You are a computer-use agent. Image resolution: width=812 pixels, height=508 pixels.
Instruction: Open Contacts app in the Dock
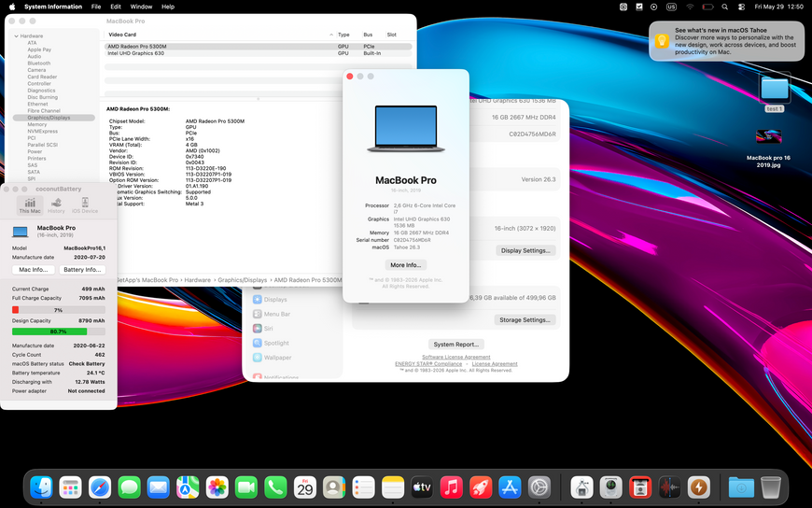(x=334, y=487)
